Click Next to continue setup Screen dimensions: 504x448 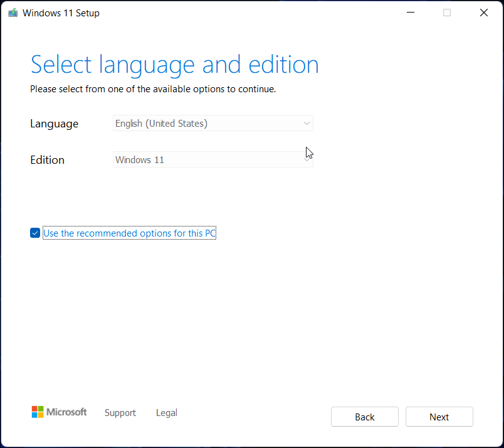tap(439, 417)
